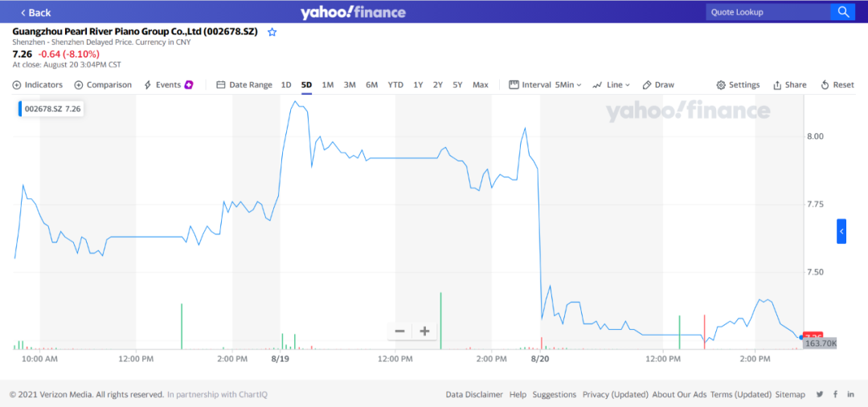Screen dimensions: 868x407
Task: Expand the Line chart type dropdown
Action: click(611, 85)
